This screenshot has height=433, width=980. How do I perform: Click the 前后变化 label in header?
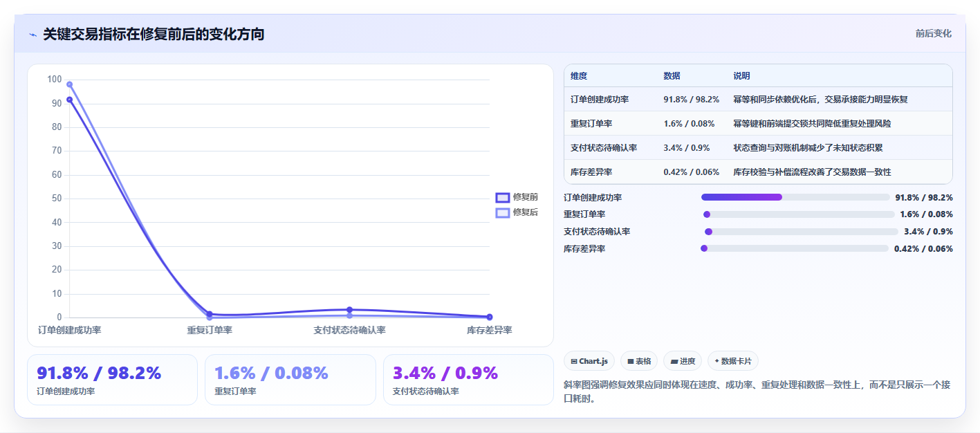(x=933, y=33)
